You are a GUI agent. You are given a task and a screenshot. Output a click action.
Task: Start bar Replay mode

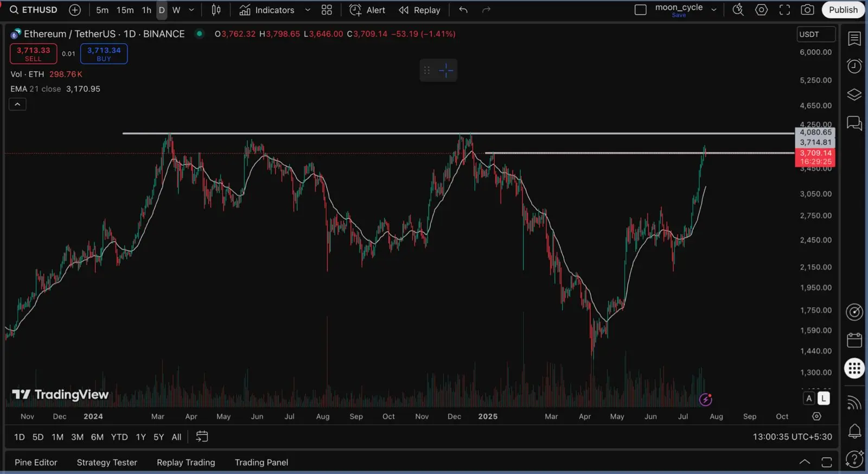pyautogui.click(x=419, y=10)
